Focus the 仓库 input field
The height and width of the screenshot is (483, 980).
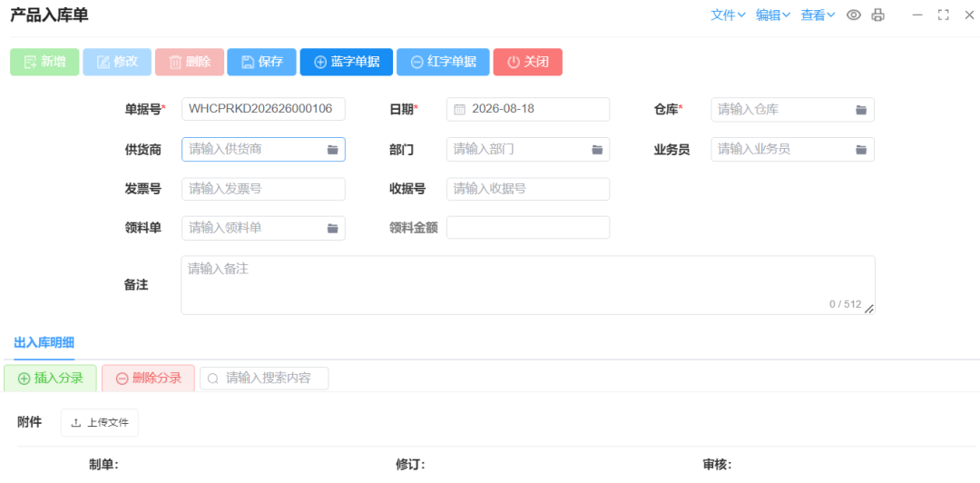click(792, 110)
